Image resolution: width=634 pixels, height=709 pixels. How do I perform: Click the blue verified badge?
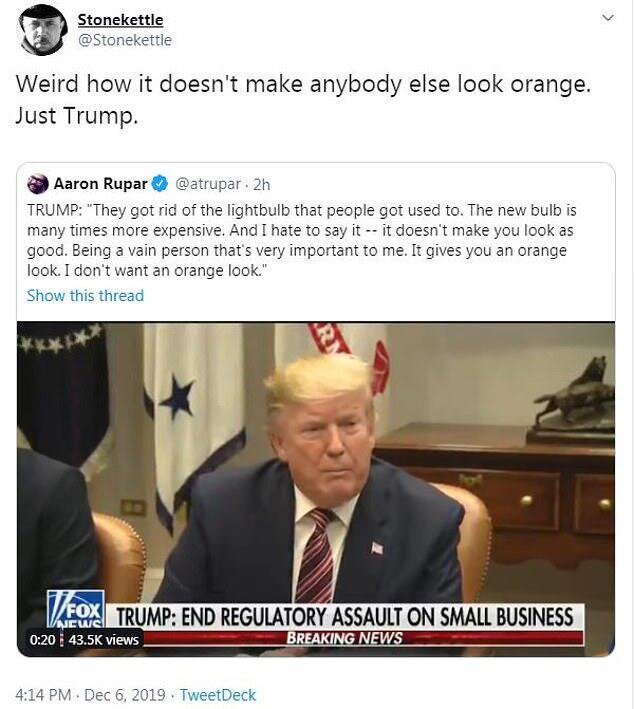click(160, 184)
